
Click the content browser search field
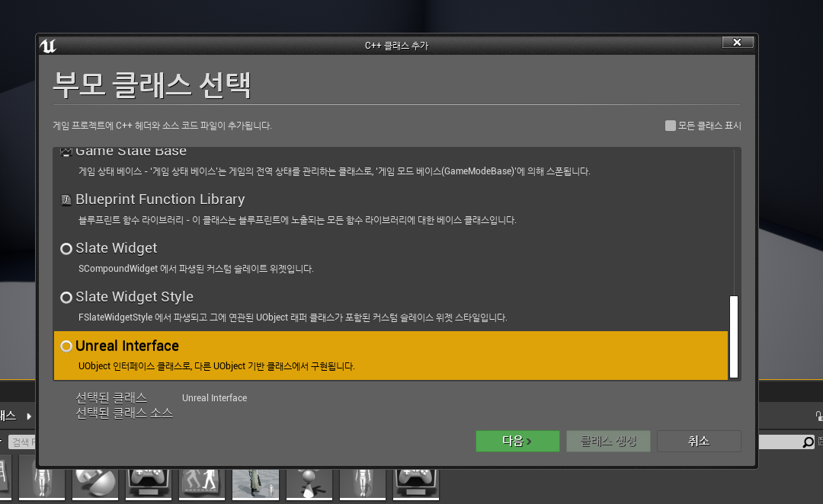pyautogui.click(x=22, y=442)
